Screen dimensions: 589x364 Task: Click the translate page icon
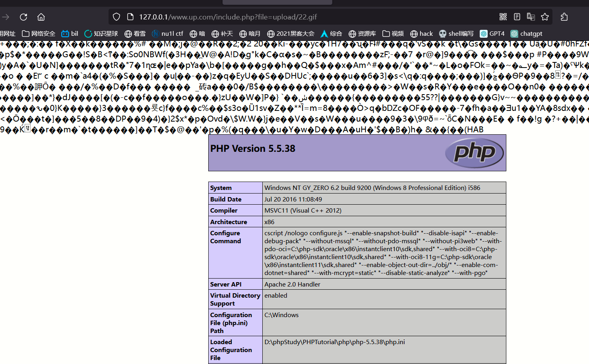pyautogui.click(x=531, y=17)
